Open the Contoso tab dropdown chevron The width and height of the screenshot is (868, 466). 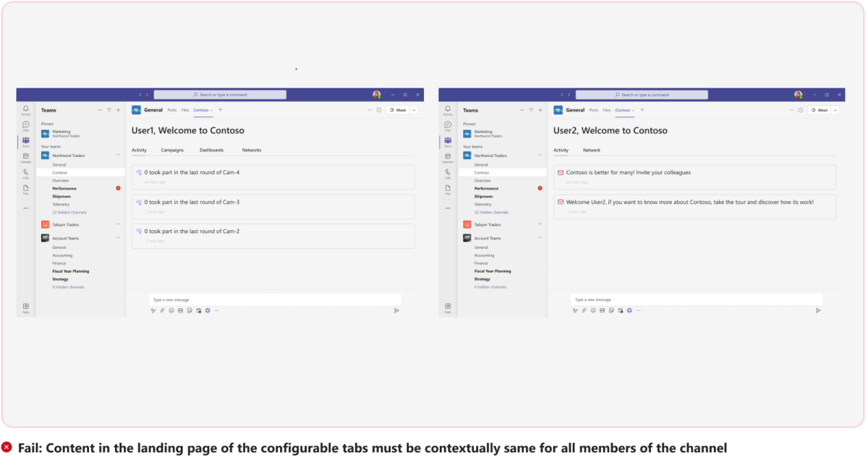[211, 110]
